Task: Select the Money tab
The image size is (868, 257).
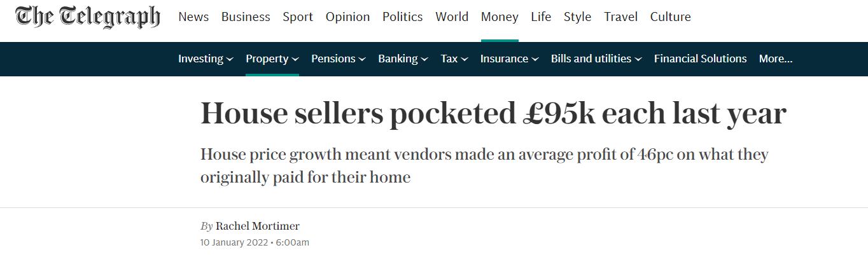Action: 500,17
